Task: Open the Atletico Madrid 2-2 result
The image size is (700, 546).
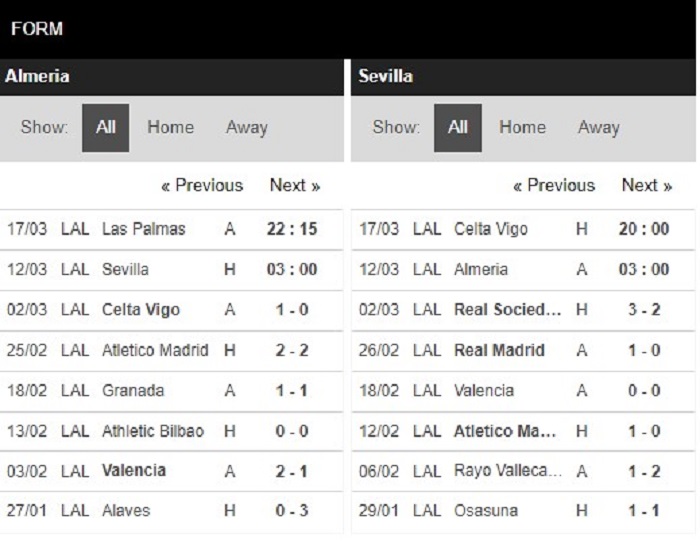Action: point(171,350)
